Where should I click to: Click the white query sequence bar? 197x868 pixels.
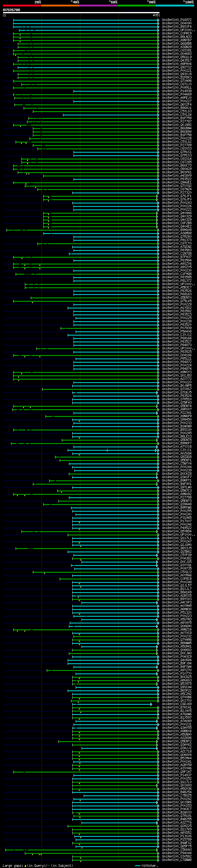coord(81,13)
